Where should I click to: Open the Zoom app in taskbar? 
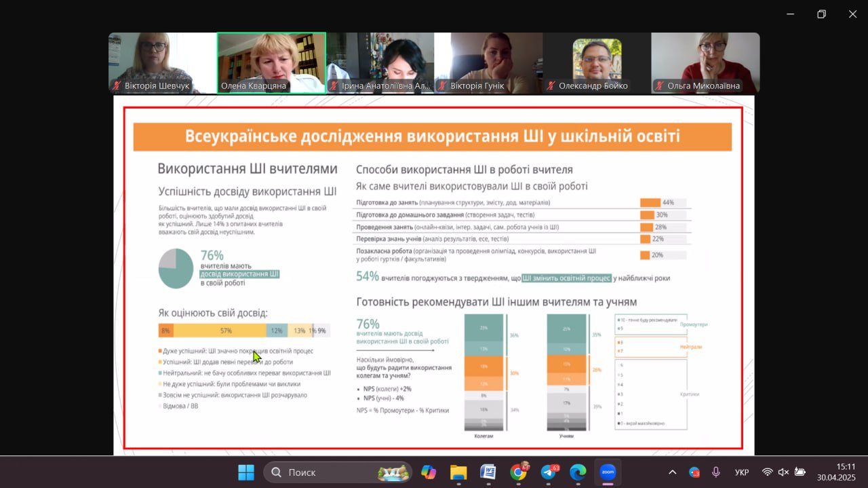click(x=608, y=472)
